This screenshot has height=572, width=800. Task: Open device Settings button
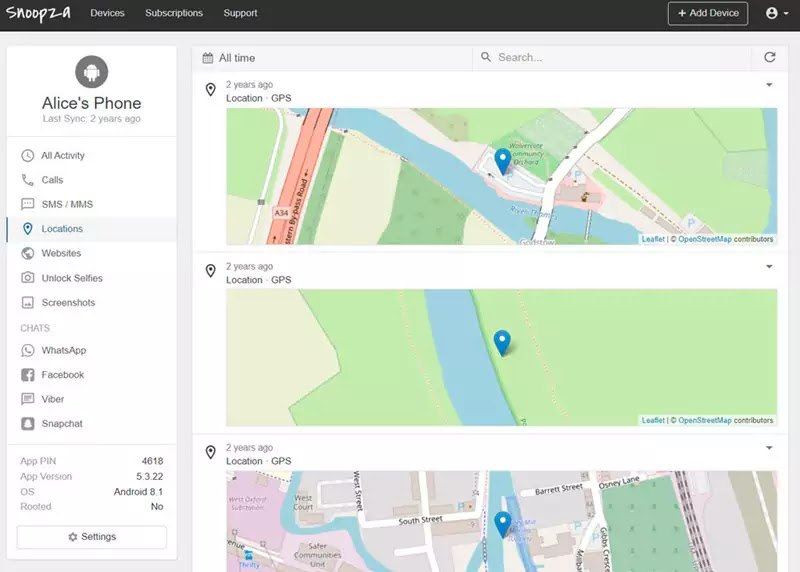pyautogui.click(x=92, y=537)
